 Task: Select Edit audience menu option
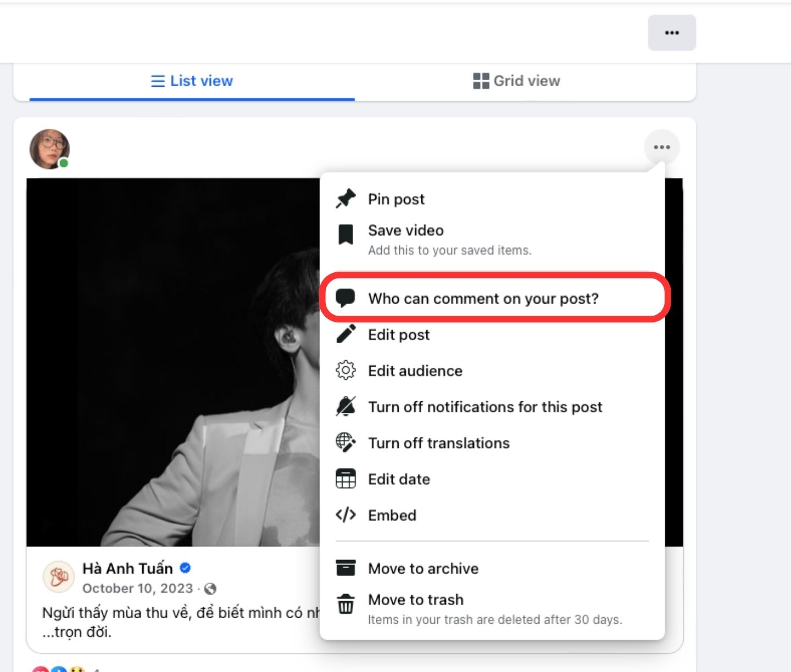click(x=492, y=371)
